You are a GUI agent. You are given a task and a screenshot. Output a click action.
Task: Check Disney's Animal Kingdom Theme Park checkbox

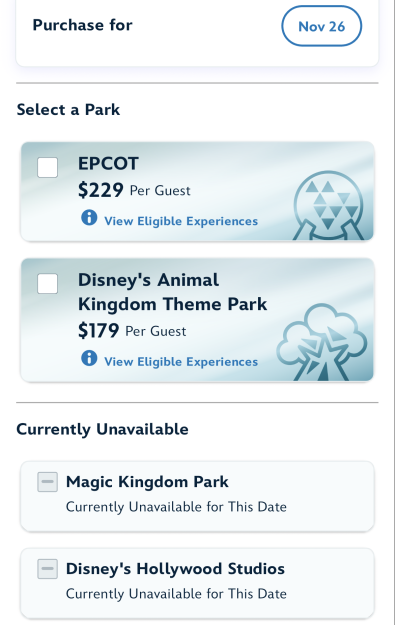click(x=47, y=283)
